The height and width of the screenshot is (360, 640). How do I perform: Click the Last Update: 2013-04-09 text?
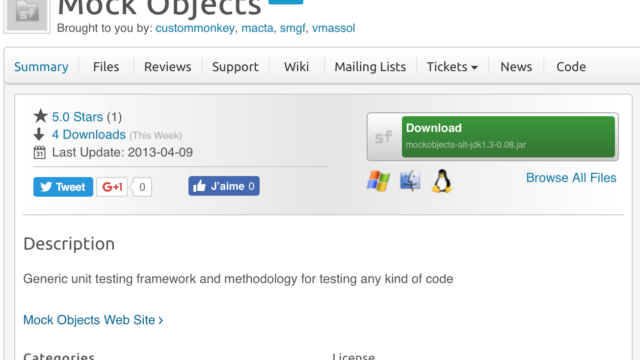click(122, 152)
